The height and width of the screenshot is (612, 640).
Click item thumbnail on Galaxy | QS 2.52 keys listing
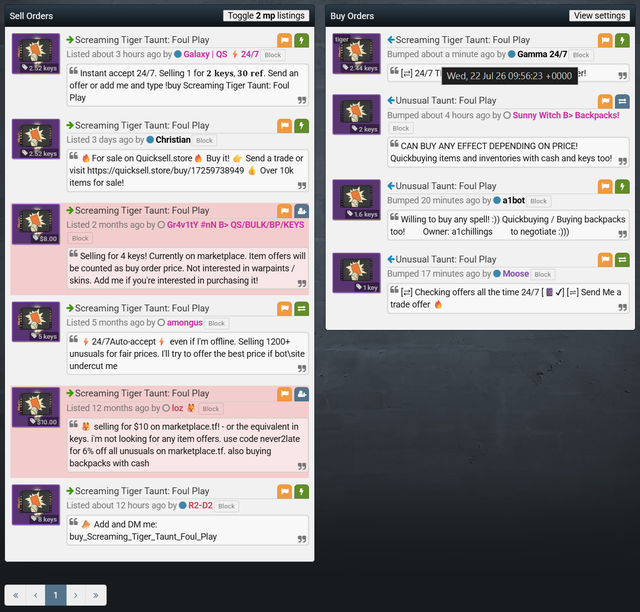36,53
